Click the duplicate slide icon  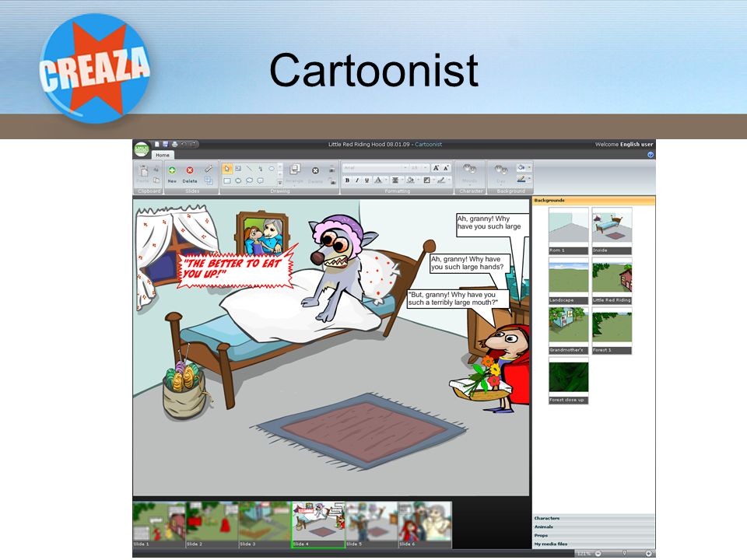(x=209, y=180)
